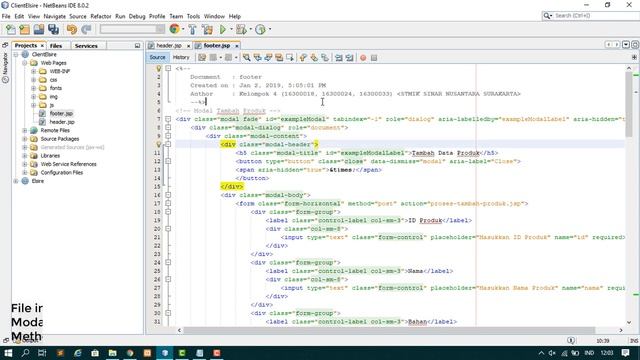Screen dimensions: 640x360
Task: Click the Find Selection magnifier icon
Action: point(247,58)
